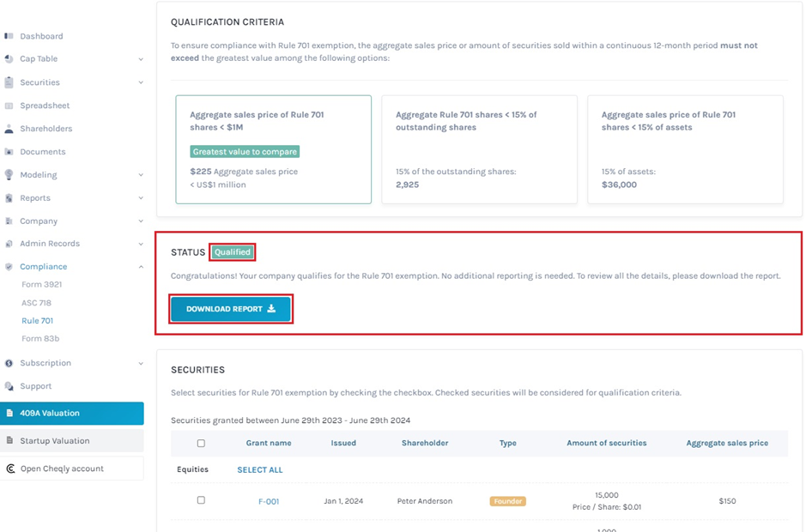This screenshot has width=806, height=532.
Task: Click the Compliance shield icon
Action: click(9, 267)
